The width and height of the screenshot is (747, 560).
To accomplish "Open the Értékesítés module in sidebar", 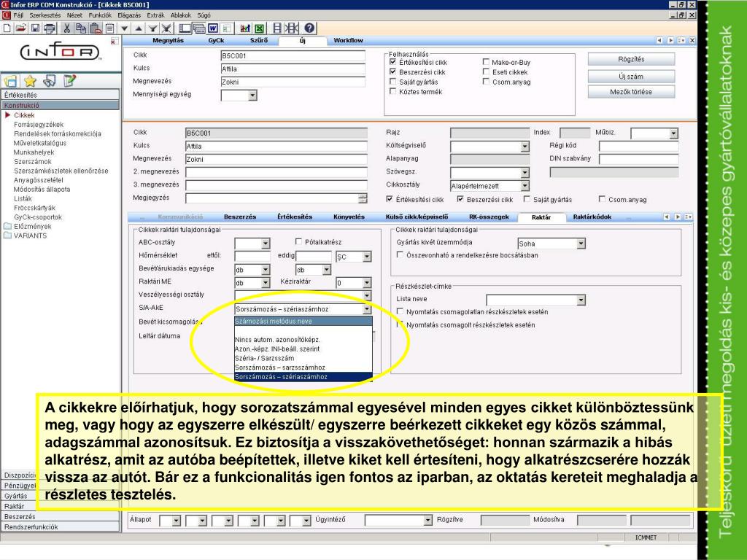I will [x=60, y=95].
